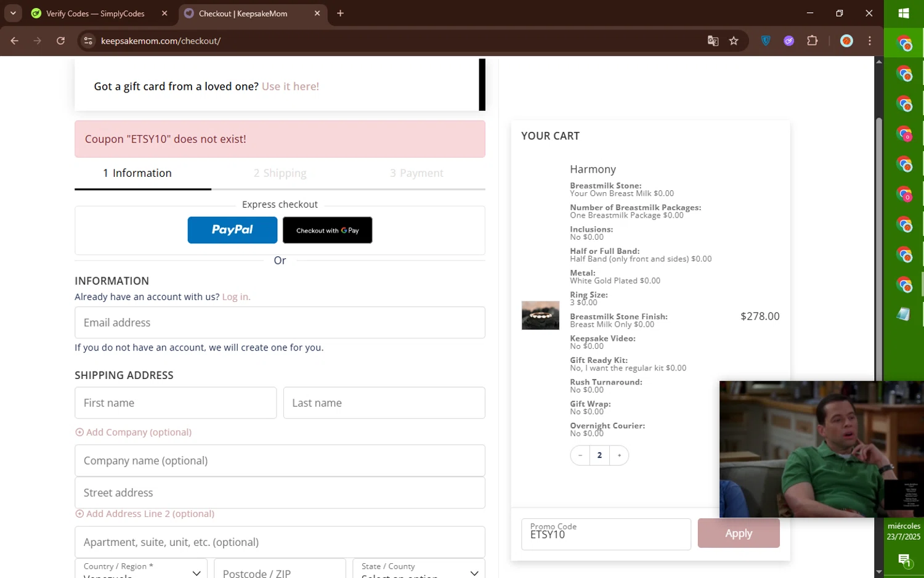Close the Verify Codes SimplyCodes tab
This screenshot has width=924, height=578.
coord(164,13)
